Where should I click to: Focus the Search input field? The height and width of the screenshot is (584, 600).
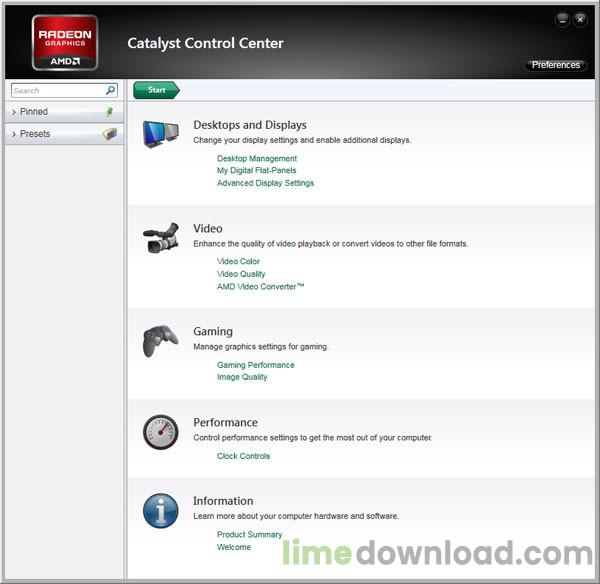[x=56, y=90]
